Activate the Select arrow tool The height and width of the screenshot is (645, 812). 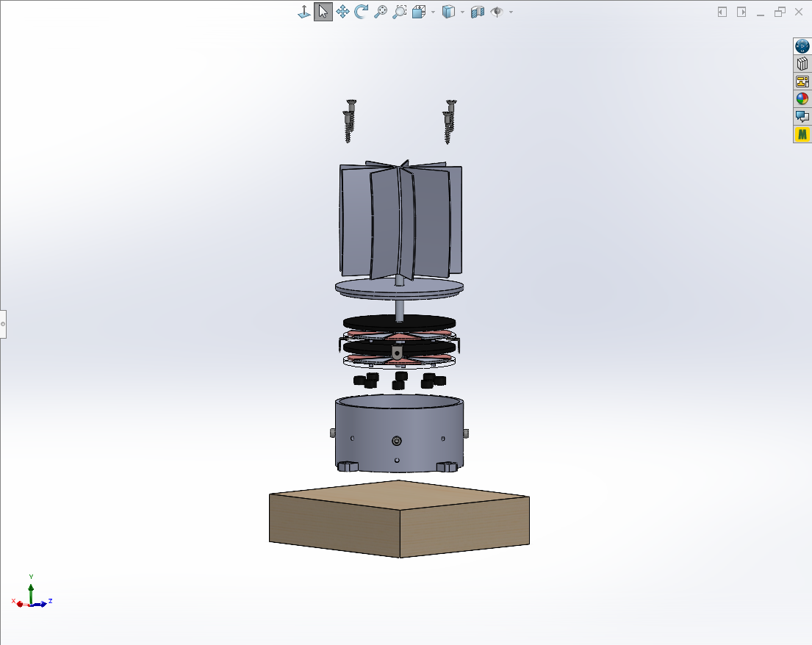click(x=323, y=11)
